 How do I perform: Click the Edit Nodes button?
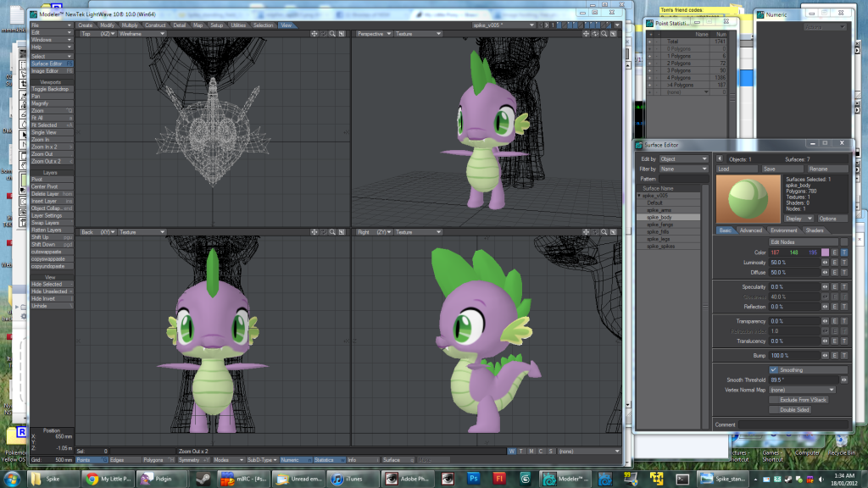coord(804,241)
